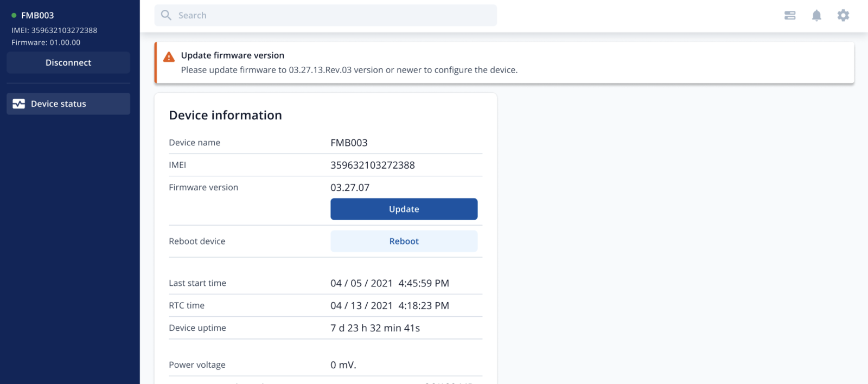This screenshot has height=384, width=868.
Task: Click the orange warning triangle icon
Action: point(169,57)
